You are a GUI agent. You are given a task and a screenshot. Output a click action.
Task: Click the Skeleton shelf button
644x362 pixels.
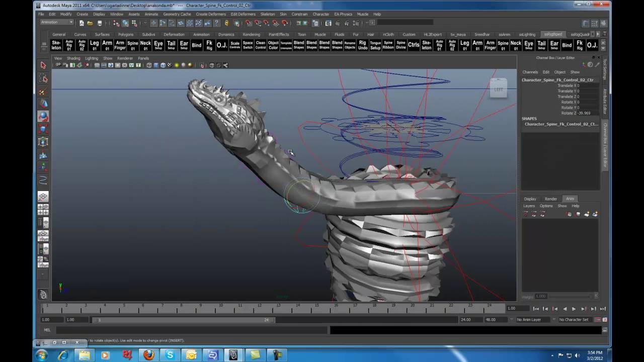coord(56,45)
